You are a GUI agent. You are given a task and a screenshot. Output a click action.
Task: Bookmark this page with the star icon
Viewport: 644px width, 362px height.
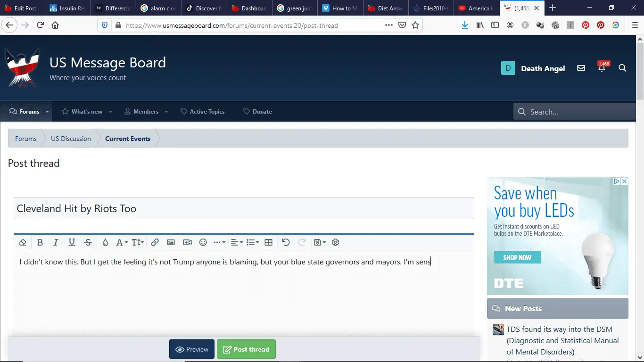click(415, 25)
